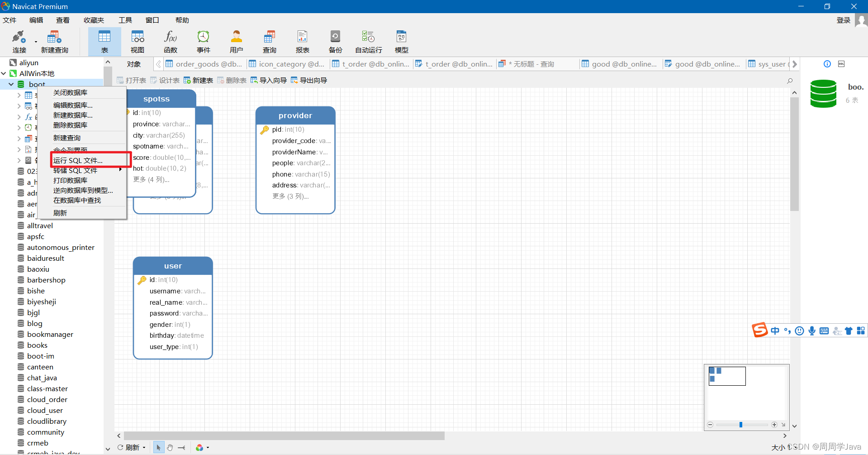This screenshot has width=868, height=455.
Task: Show more tabs with right chevron
Action: pos(795,64)
